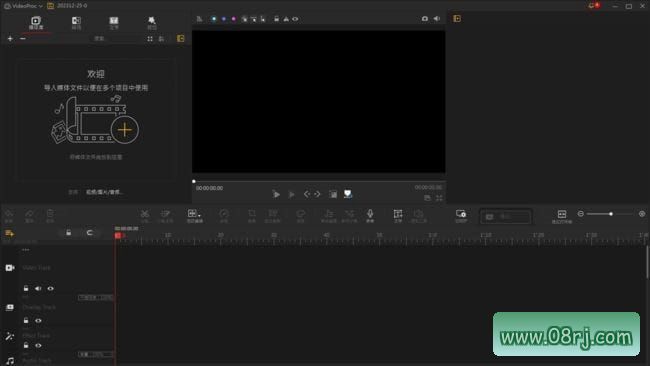Screen dimensions: 650x366
Task: Toggle the timeline lock all tracks icon
Action: coord(68,233)
